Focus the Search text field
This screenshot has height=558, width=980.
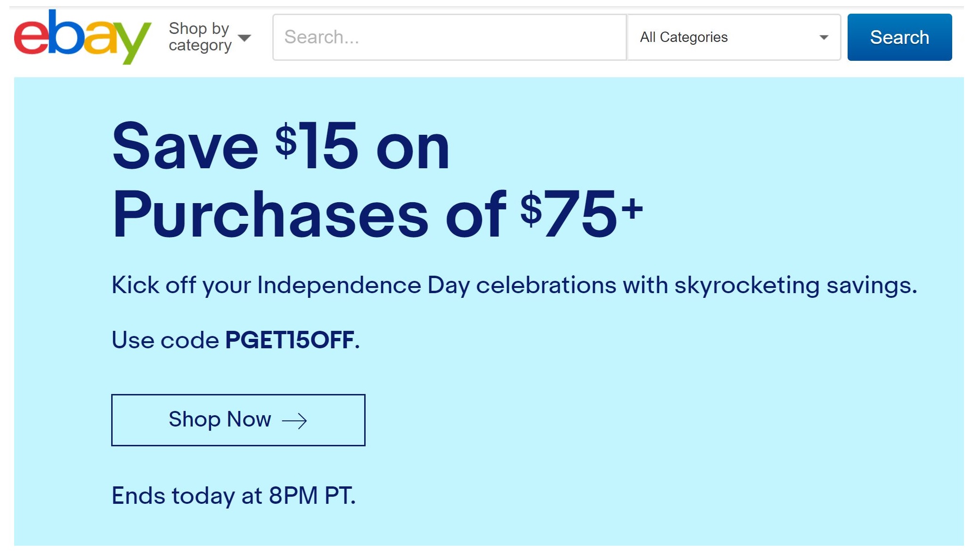click(449, 37)
